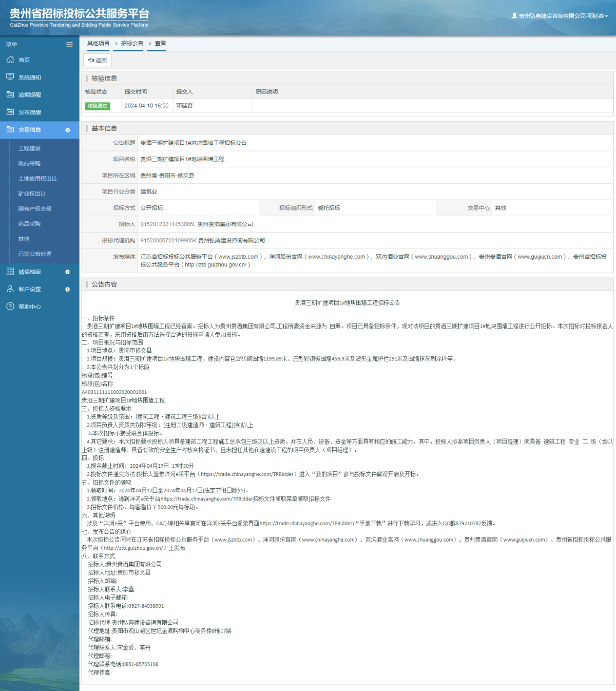
Task: Open 已发公告处理 submenu item
Action: coord(35,254)
